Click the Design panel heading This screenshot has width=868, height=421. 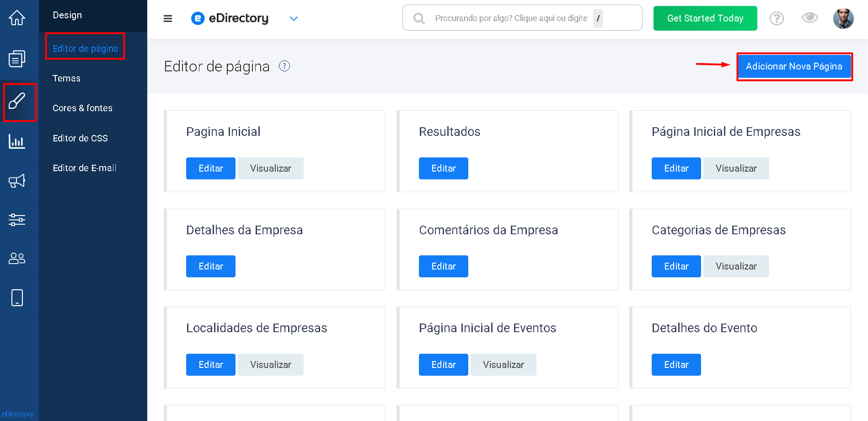click(x=67, y=15)
